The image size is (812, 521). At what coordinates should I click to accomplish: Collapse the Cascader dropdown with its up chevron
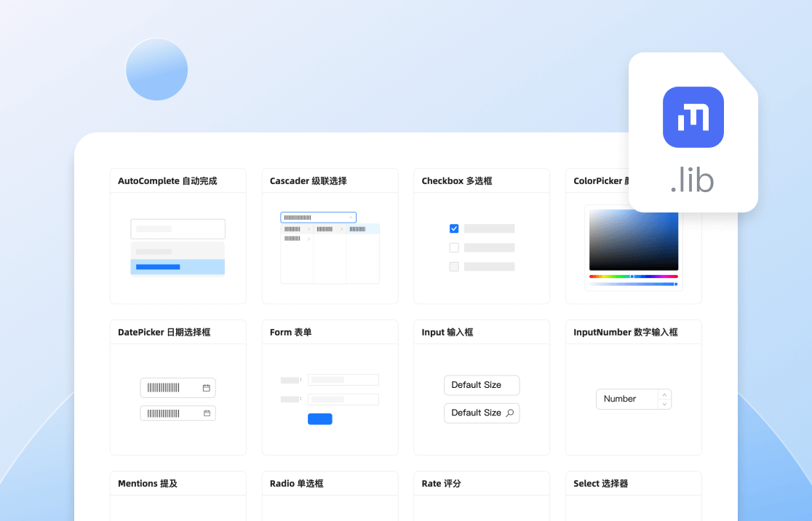point(351,218)
